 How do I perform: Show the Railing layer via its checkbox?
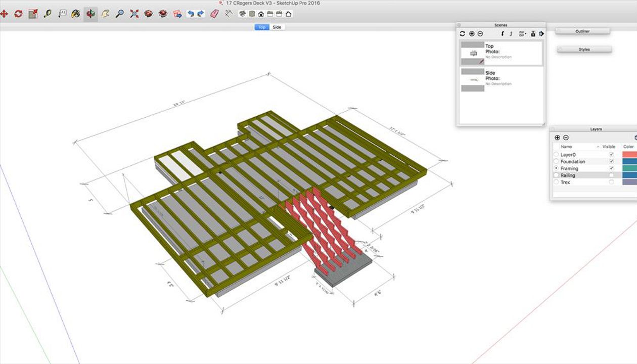(x=611, y=175)
